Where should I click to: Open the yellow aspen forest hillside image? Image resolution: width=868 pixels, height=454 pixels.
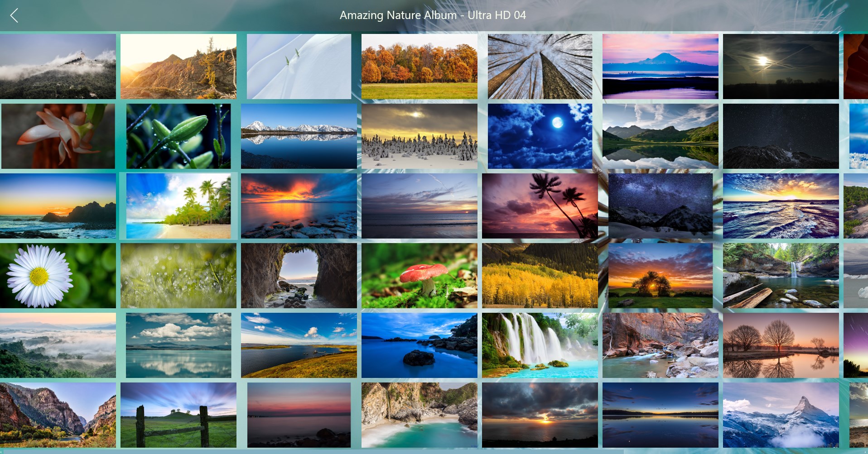(x=540, y=276)
